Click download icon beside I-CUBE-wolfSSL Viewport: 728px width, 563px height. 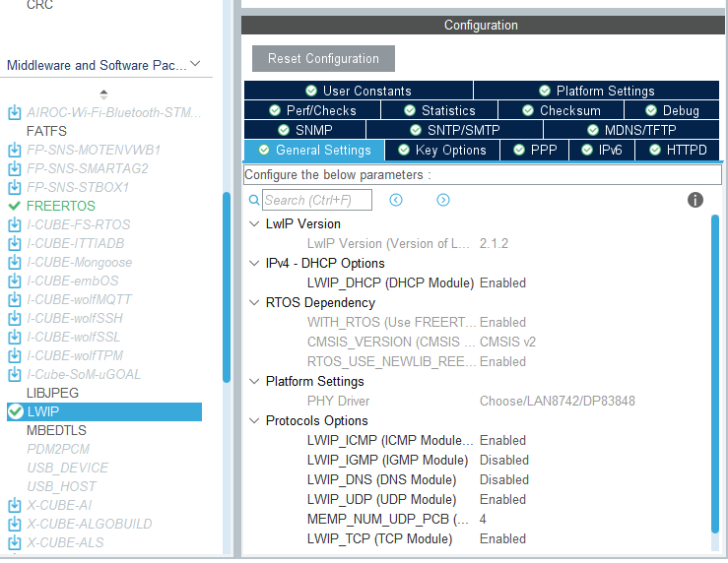tap(15, 337)
